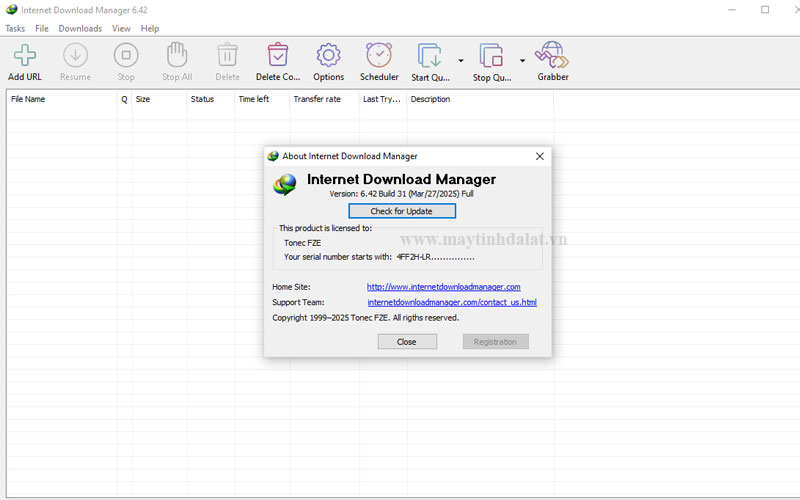Click the Stop download icon
This screenshot has height=500, width=800.
(x=126, y=55)
